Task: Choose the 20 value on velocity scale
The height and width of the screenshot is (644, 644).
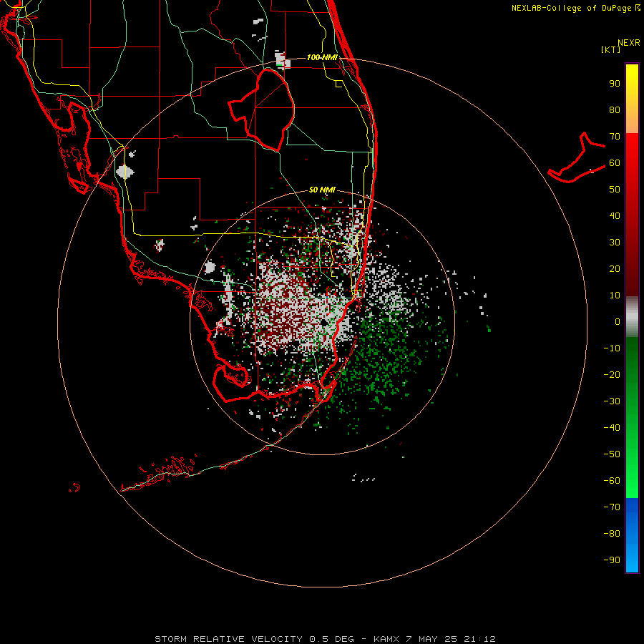Action: pos(615,268)
